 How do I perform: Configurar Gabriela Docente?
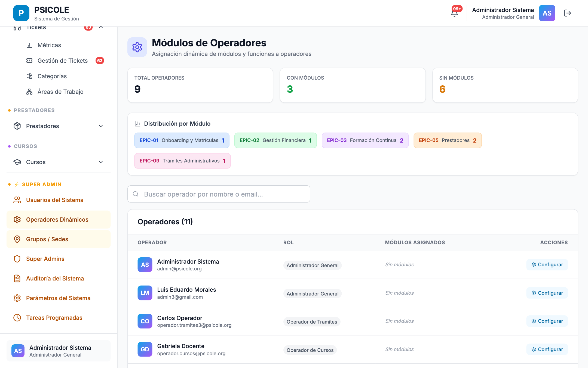(547, 349)
